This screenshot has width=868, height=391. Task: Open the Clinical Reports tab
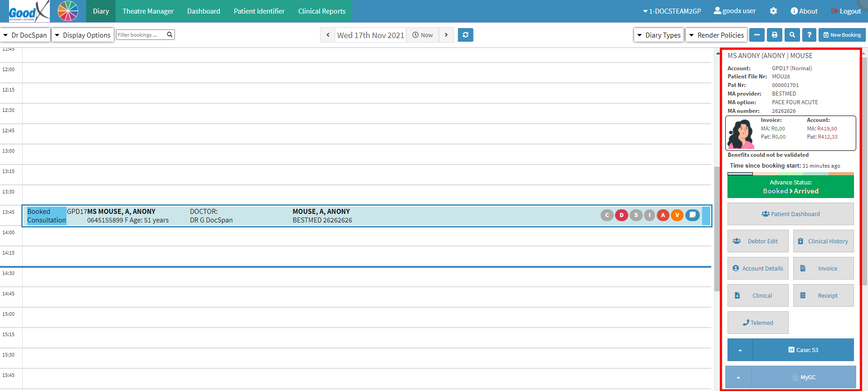[321, 11]
